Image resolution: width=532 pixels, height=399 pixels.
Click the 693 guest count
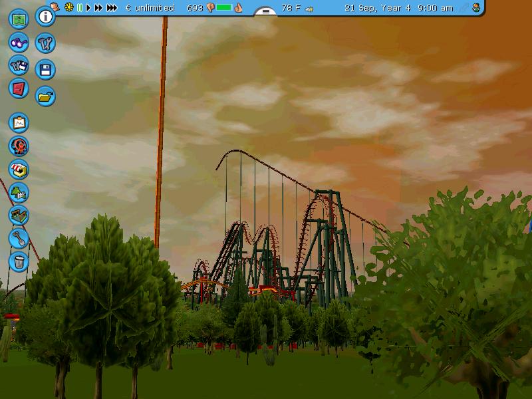pos(195,8)
